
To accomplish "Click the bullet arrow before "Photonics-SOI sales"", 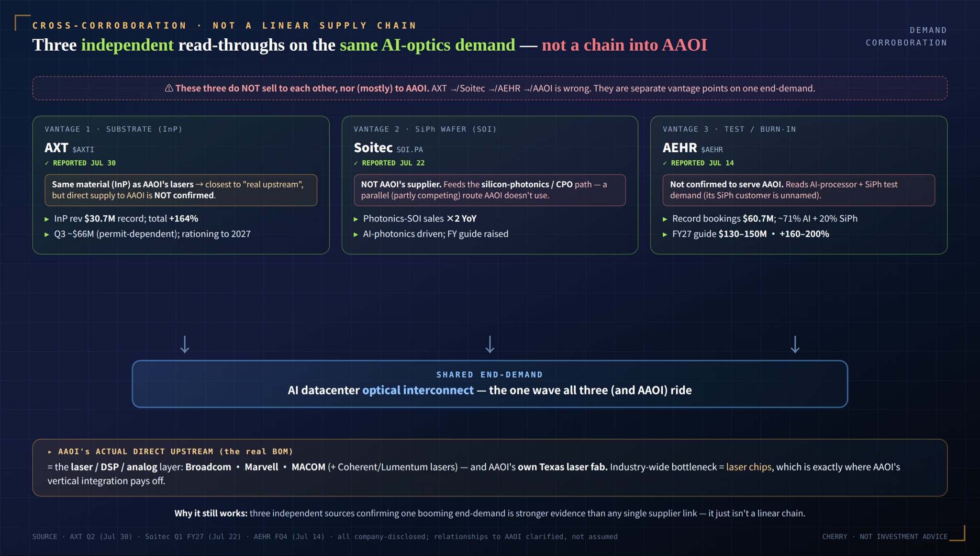I will coord(356,219).
